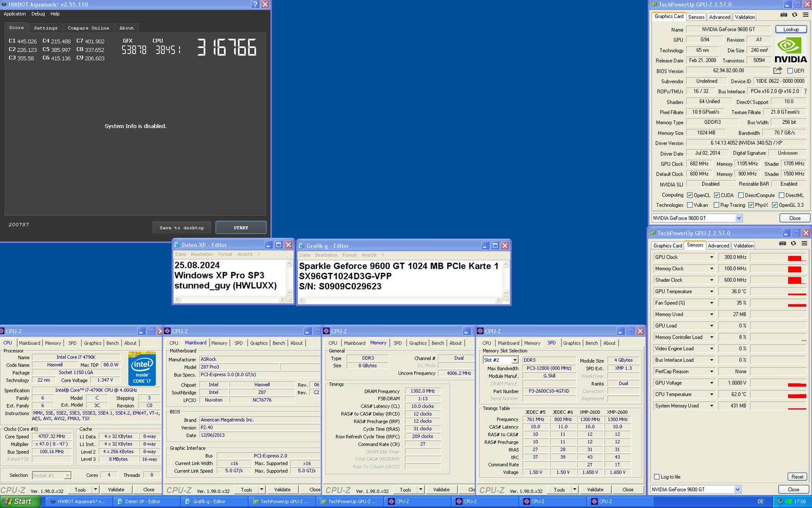Image resolution: width=812 pixels, height=508 pixels.
Task: Click the DE language indicator in taskbar
Action: pos(760,502)
